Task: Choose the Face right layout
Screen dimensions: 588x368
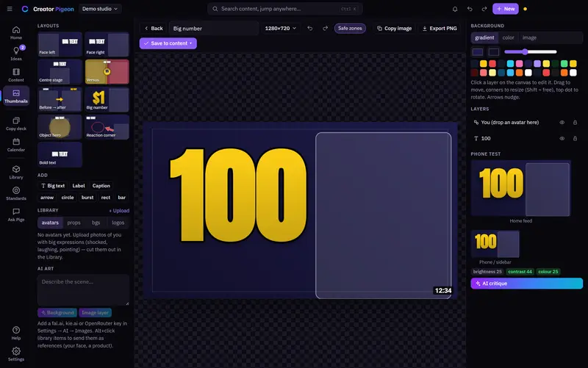Action: tap(107, 44)
